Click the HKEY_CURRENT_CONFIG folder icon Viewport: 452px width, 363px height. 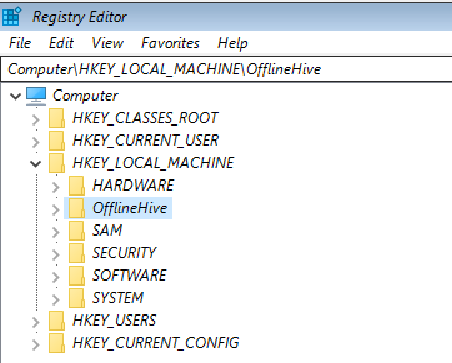point(57,343)
